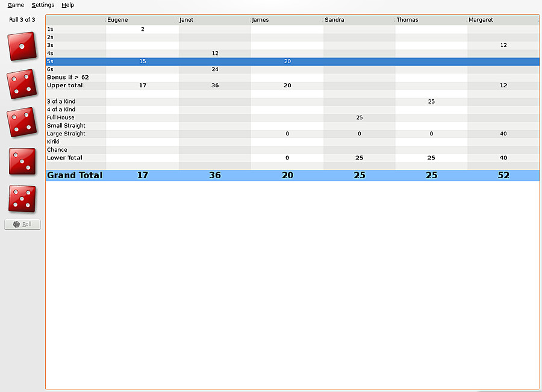This screenshot has width=542, height=392.
Task: Hold the die showing three pips
Action: click(22, 161)
